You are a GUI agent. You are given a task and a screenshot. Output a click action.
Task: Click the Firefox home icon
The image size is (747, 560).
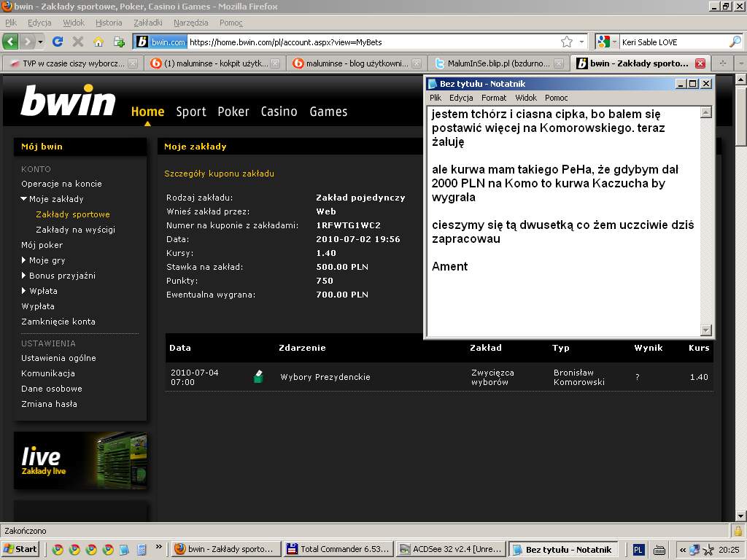[x=98, y=42]
